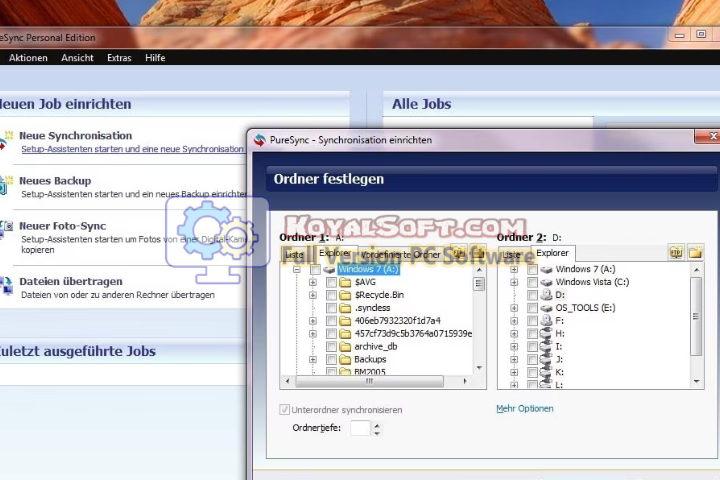Click Windows Vista (C:) drive icon
The image size is (720, 480).
pos(546,282)
